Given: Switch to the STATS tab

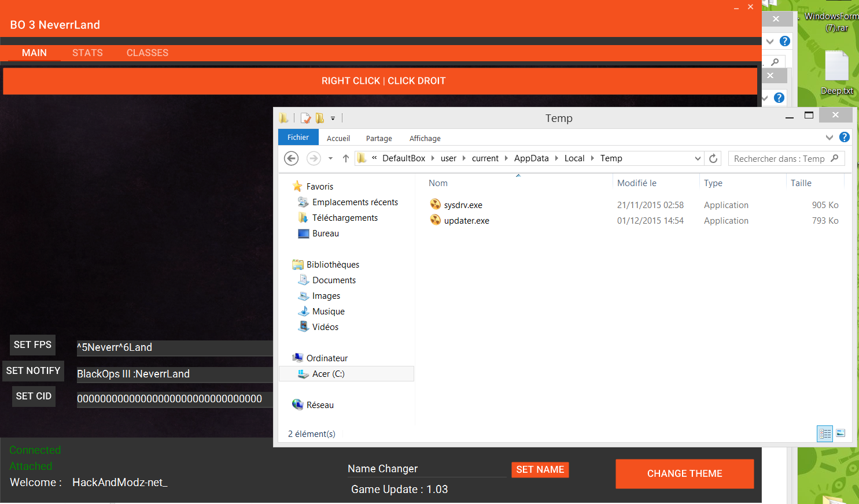Looking at the screenshot, I should [x=87, y=53].
